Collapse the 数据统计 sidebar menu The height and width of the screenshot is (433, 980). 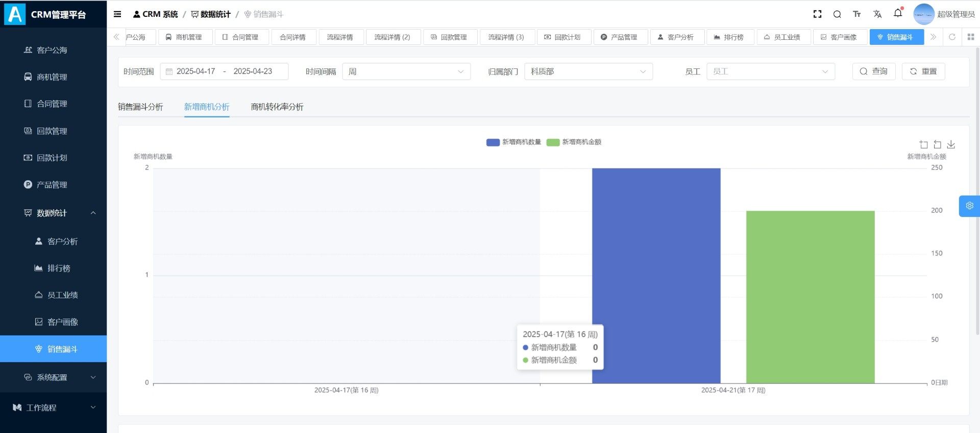(54, 213)
